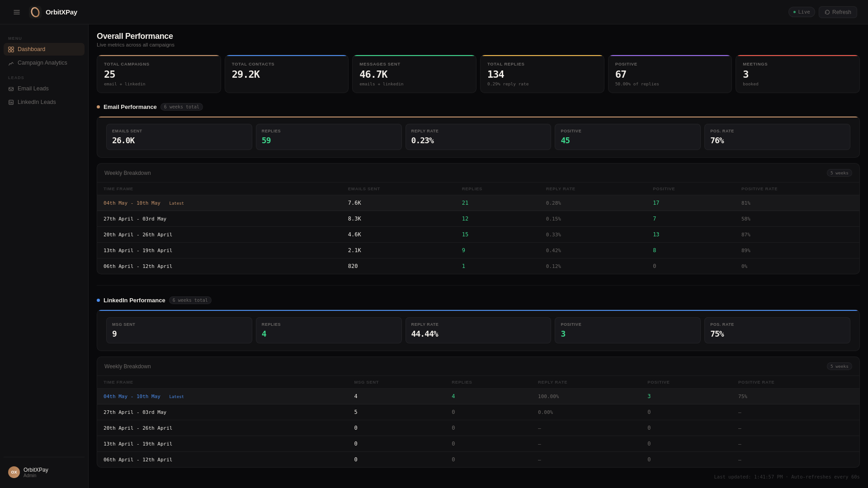868x488 pixels.
Task: Refresh the dashboard data
Action: [x=838, y=12]
